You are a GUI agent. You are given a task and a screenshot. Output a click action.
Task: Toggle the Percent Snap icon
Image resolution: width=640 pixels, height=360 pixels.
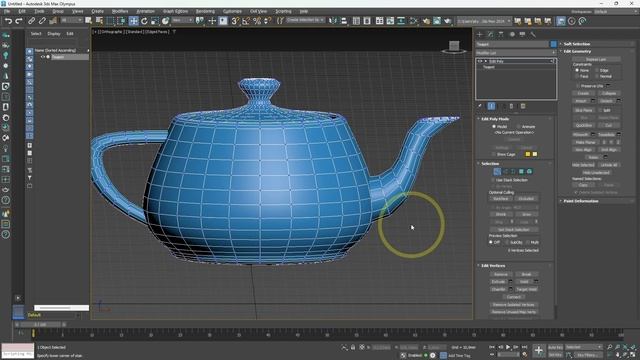pyautogui.click(x=257, y=21)
